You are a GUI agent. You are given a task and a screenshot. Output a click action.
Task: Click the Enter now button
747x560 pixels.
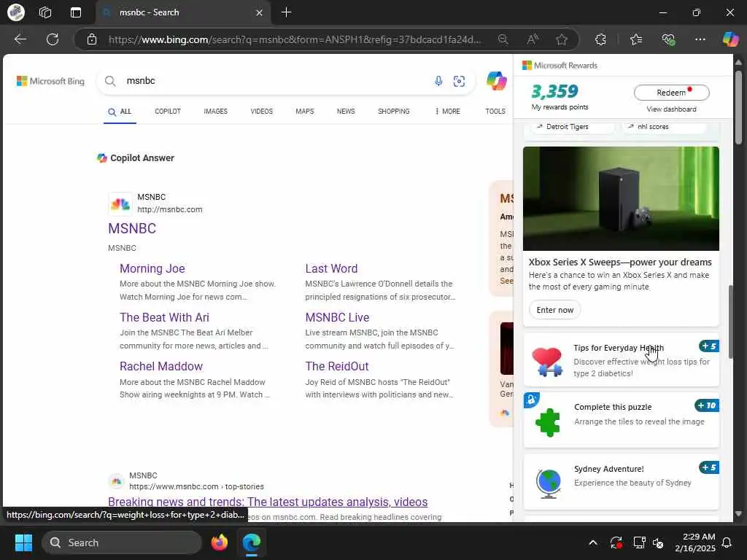555,310
